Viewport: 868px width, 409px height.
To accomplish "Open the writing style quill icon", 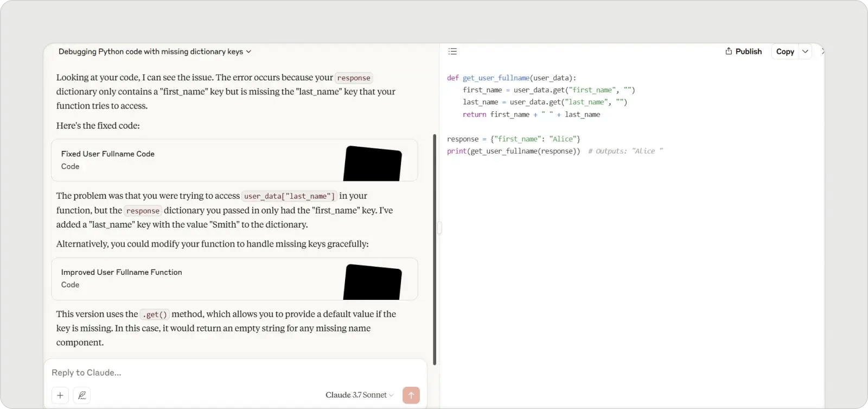I will tap(82, 395).
